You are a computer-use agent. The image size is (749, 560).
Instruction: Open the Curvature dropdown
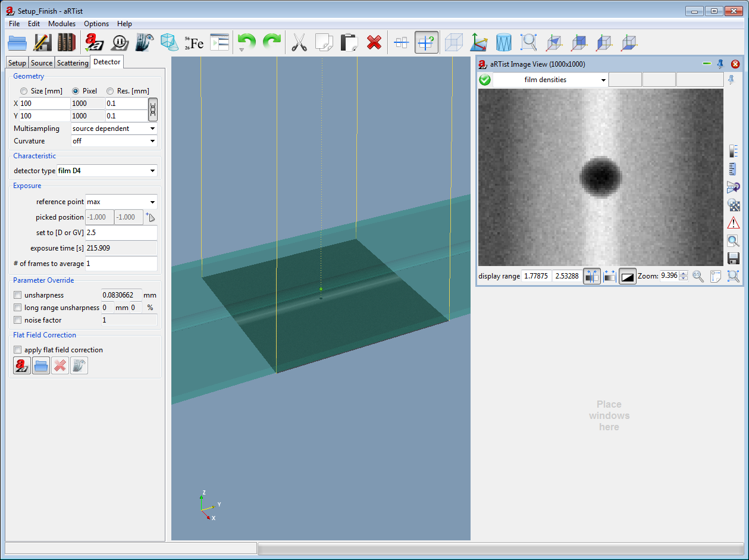pyautogui.click(x=114, y=141)
